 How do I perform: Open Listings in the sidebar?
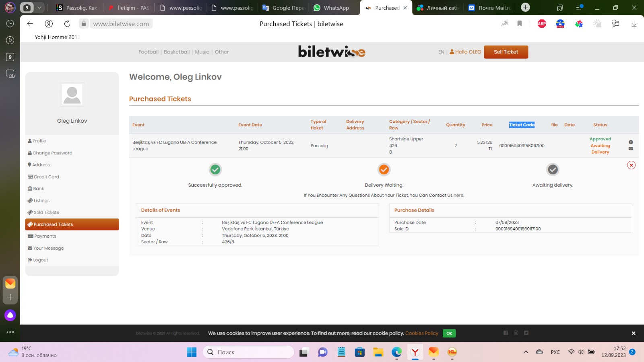tap(39, 201)
